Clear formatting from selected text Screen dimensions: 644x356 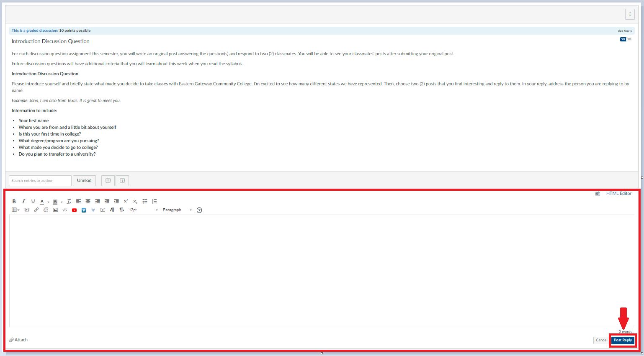69,201
